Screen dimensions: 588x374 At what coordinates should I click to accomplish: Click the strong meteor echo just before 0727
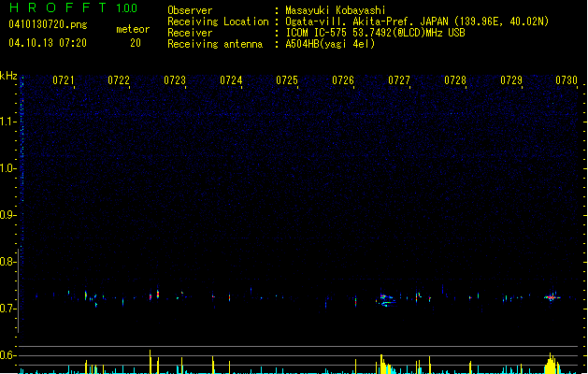(385, 300)
